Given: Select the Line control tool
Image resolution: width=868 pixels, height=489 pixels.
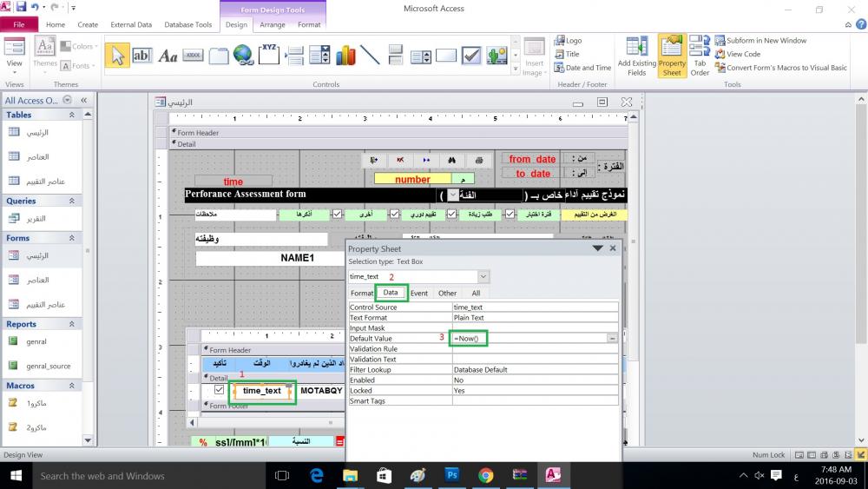Looking at the screenshot, I should pyautogui.click(x=370, y=56).
